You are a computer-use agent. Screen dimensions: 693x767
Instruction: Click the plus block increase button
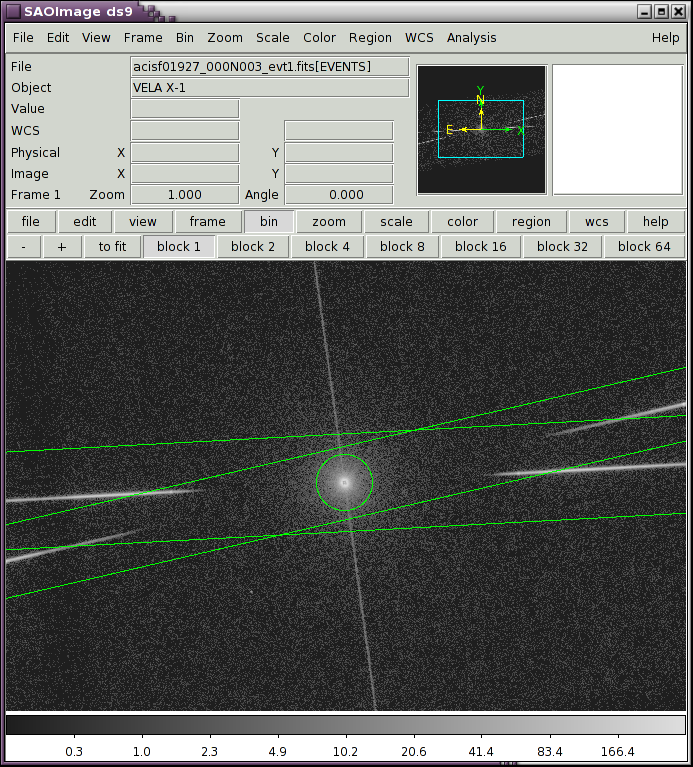[x=62, y=246]
